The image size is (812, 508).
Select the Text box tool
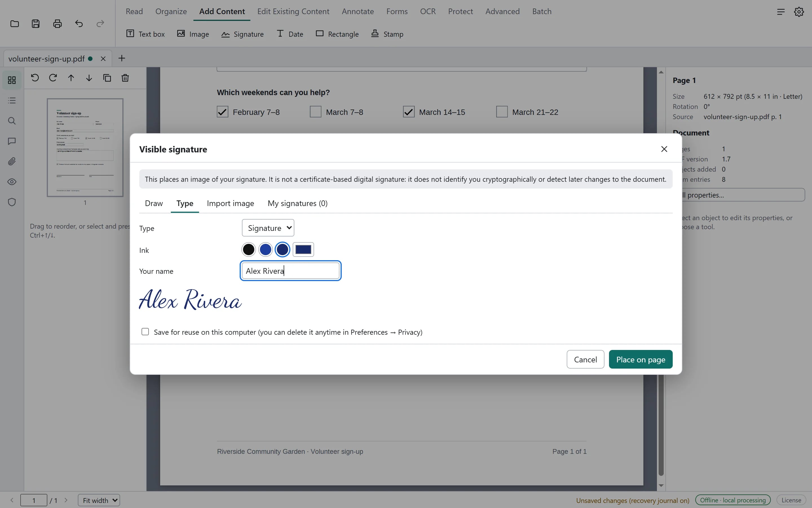145,34
